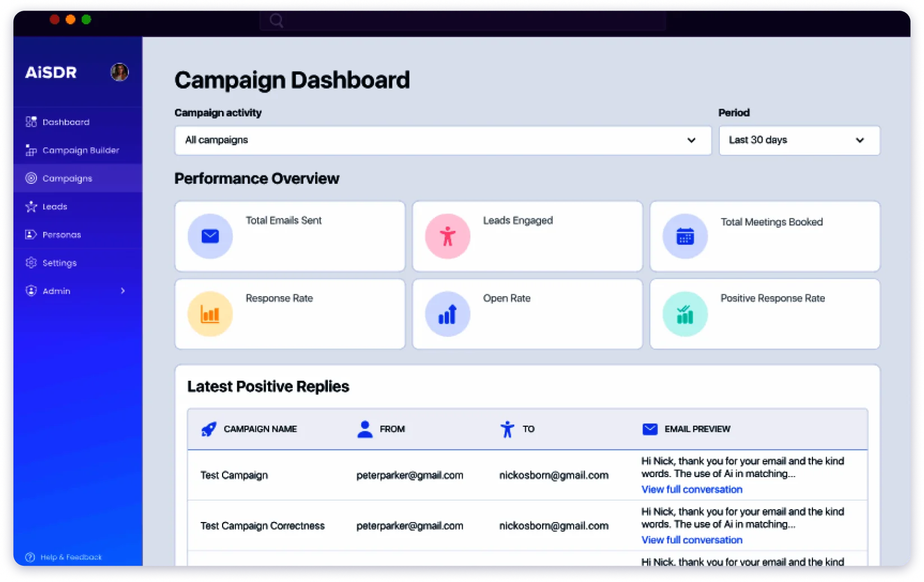Viewport: 924px width, 582px height.
Task: Click the Help & Feedback question mark icon
Action: (31, 557)
